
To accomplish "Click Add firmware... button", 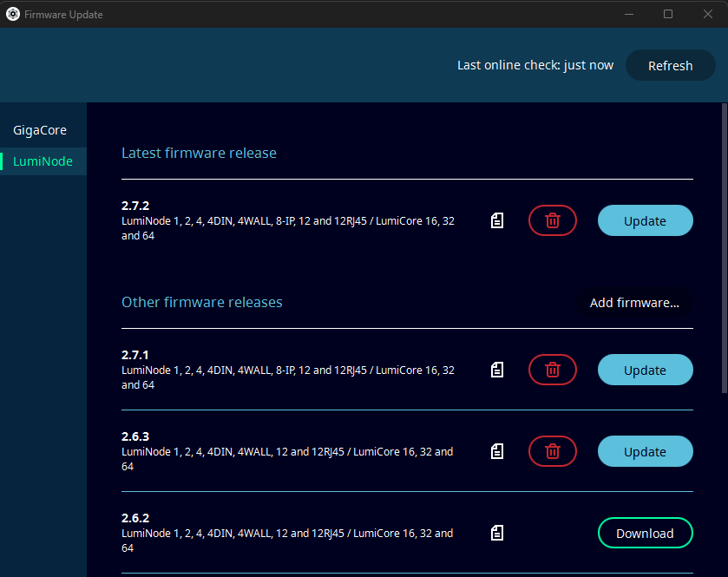I will coord(634,303).
